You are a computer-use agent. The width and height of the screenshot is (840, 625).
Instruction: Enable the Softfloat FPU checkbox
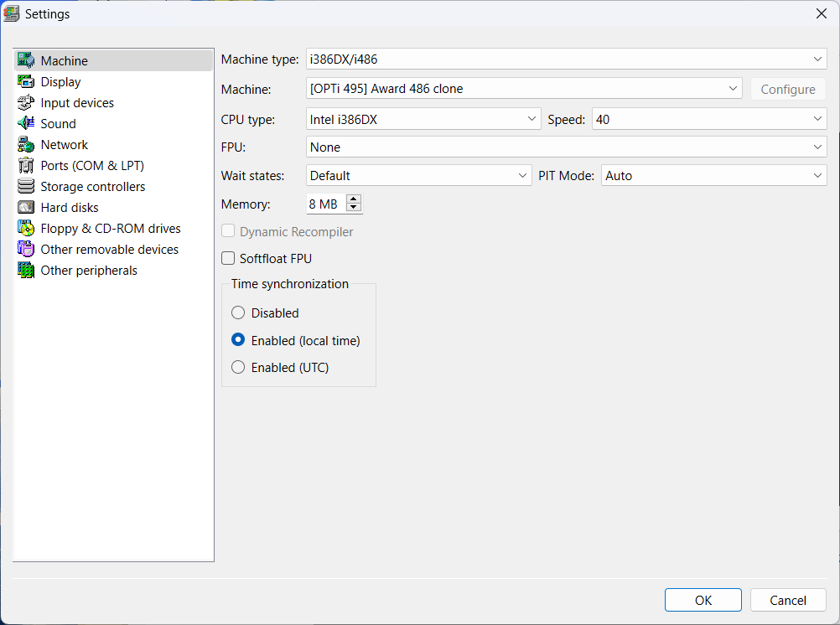tap(228, 259)
